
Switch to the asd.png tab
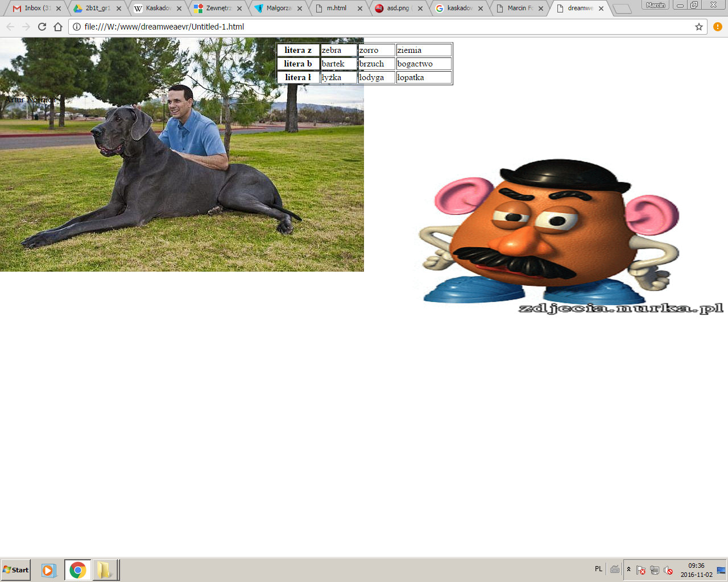tap(396, 9)
